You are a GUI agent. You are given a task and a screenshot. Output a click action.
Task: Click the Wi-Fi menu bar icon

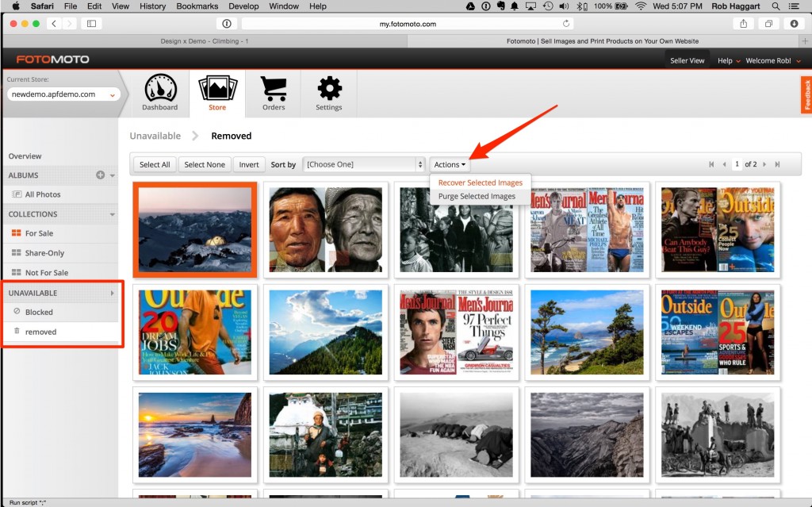point(641,6)
